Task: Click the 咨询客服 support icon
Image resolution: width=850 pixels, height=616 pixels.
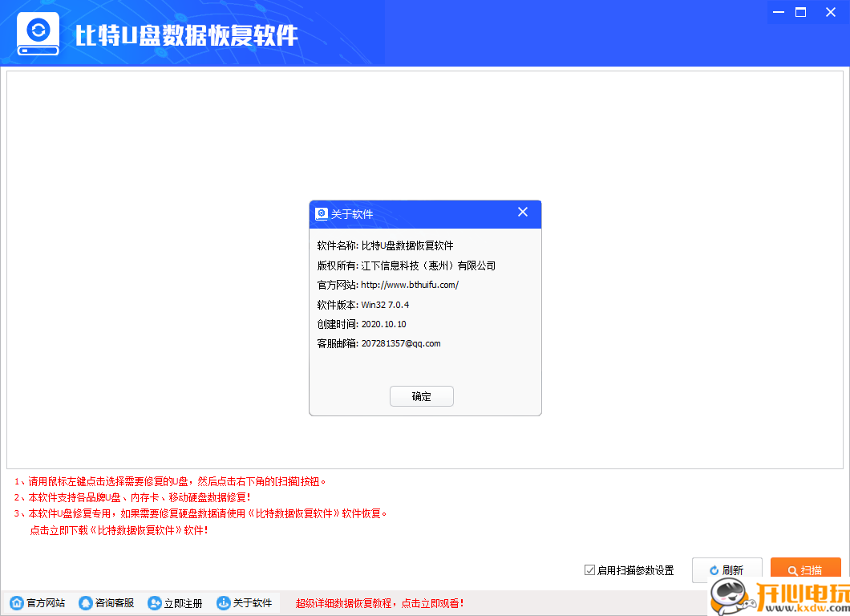Action: point(86,603)
